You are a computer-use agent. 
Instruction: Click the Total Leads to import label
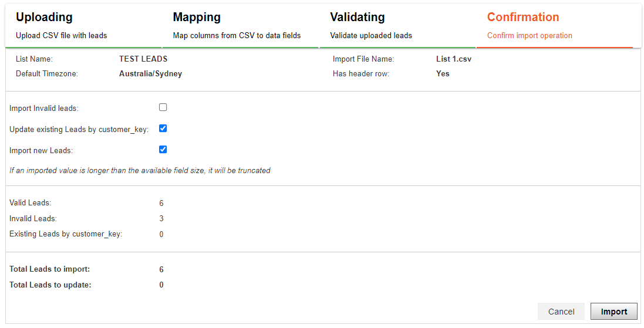coord(50,269)
